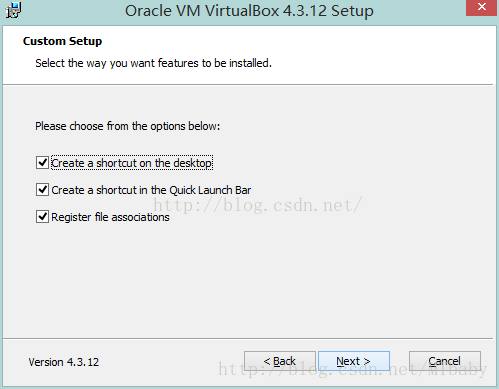The width and height of the screenshot is (499, 389).
Task: Click the 'Select the way you want features' text
Action: [x=153, y=63]
